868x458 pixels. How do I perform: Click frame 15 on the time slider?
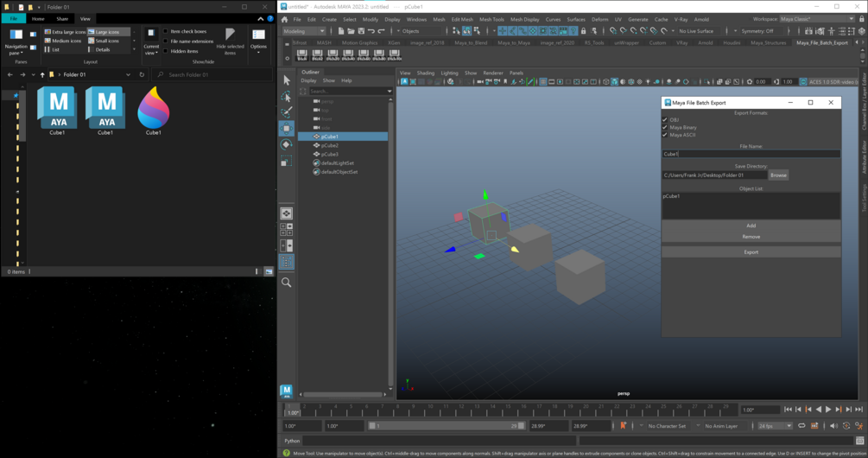point(508,410)
